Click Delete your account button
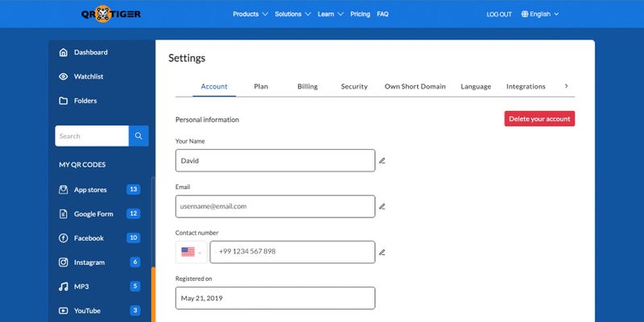The width and height of the screenshot is (644, 322). 539,118
